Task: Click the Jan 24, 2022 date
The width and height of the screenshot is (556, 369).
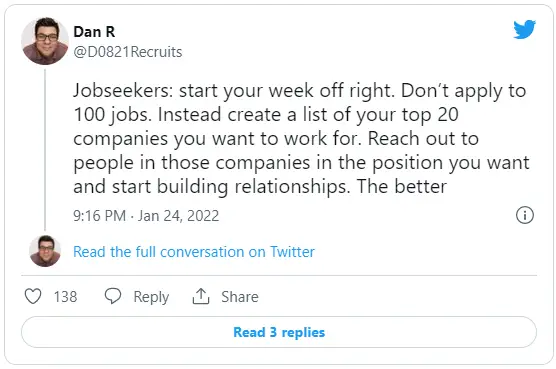Action: 178,216
